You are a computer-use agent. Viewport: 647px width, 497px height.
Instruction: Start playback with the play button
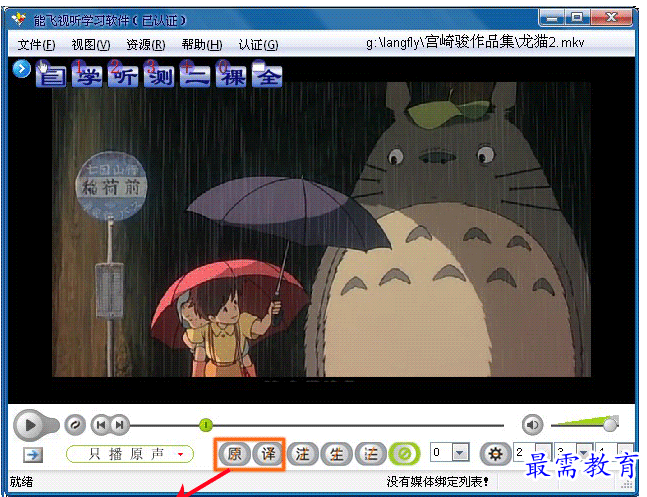pos(30,425)
